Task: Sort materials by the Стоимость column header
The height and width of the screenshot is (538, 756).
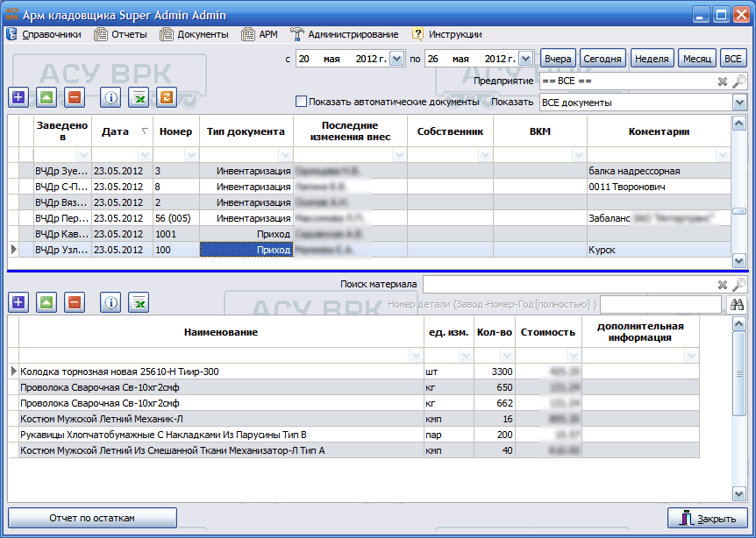Action: [x=548, y=332]
